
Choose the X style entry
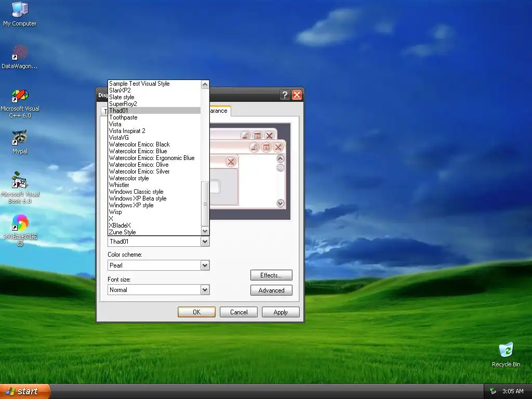pos(154,219)
